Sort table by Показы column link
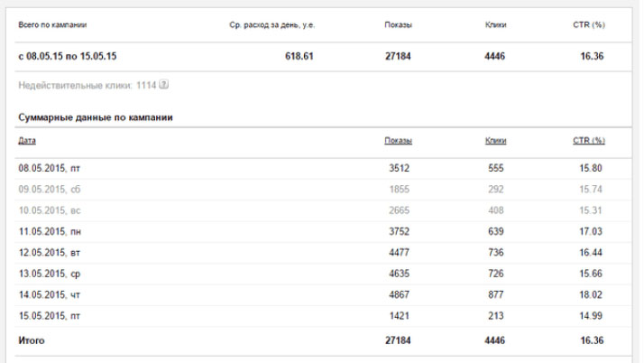This screenshot has width=644, height=363. point(398,141)
